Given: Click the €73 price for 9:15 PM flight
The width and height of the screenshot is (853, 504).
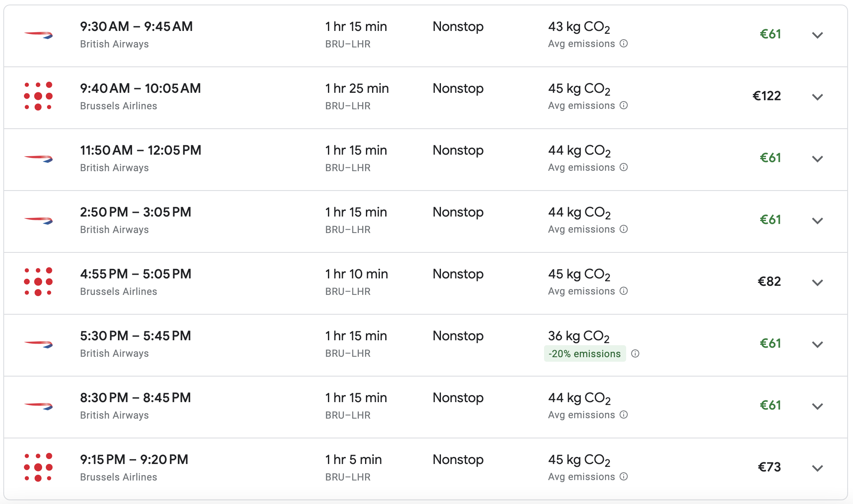Looking at the screenshot, I should pos(769,467).
